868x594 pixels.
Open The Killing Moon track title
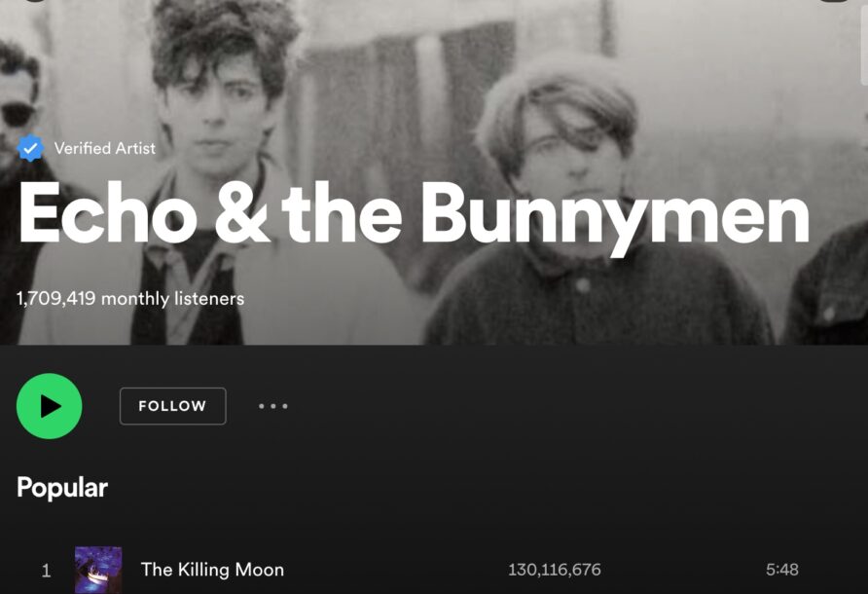(x=212, y=570)
